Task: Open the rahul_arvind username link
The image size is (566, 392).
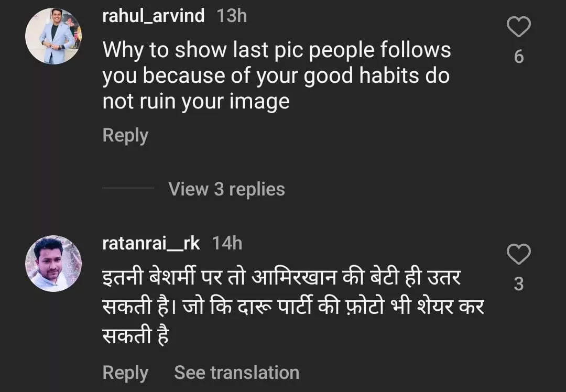Action: pos(154,16)
